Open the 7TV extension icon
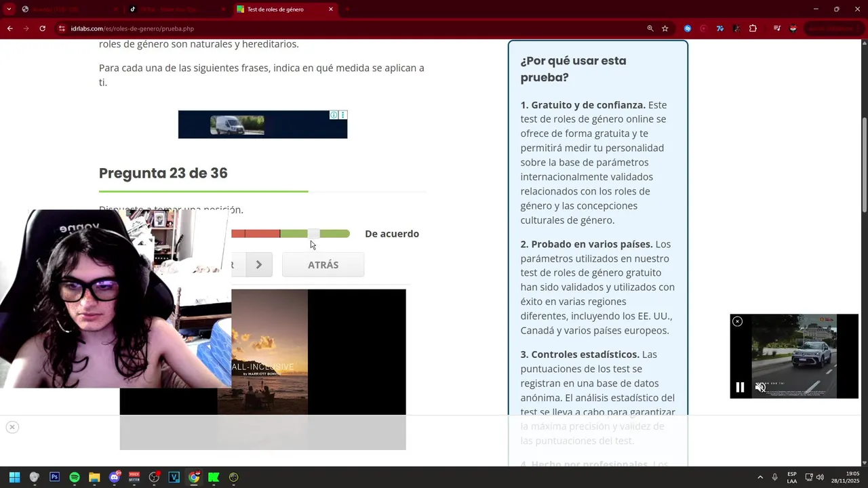This screenshot has width=868, height=488. [x=720, y=28]
